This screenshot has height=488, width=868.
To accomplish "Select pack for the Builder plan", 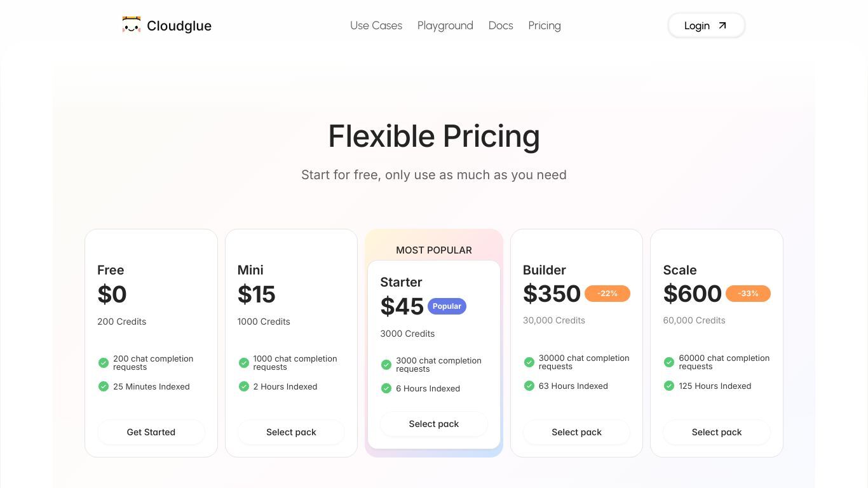I will 576,432.
